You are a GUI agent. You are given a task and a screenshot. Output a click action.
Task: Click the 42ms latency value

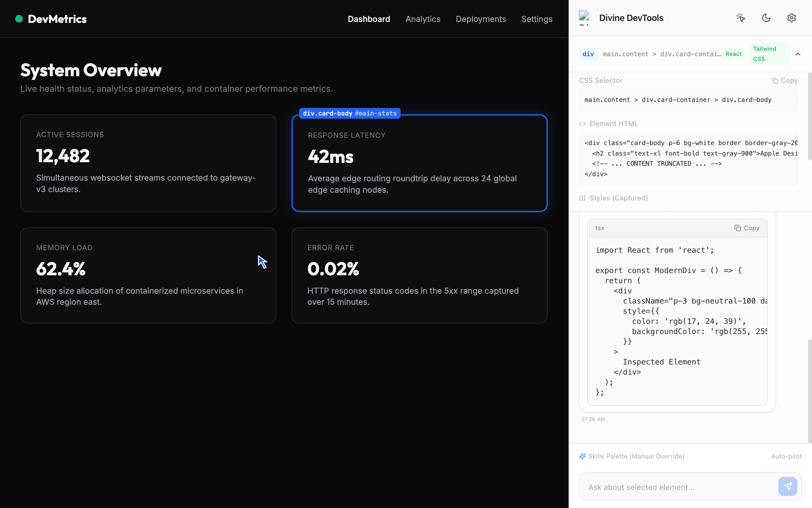click(x=331, y=157)
